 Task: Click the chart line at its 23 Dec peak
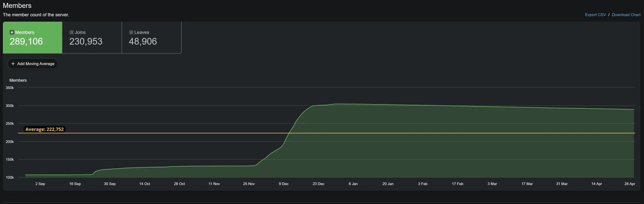click(319, 105)
